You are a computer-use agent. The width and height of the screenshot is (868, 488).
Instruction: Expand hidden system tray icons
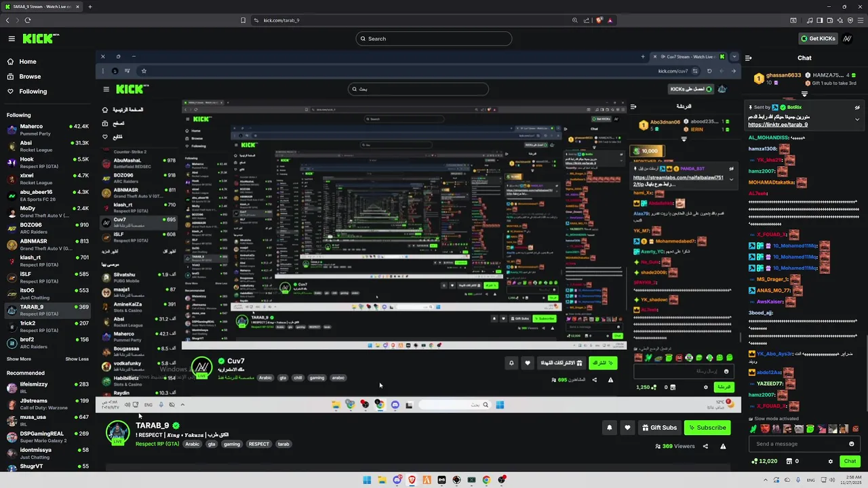click(x=764, y=480)
